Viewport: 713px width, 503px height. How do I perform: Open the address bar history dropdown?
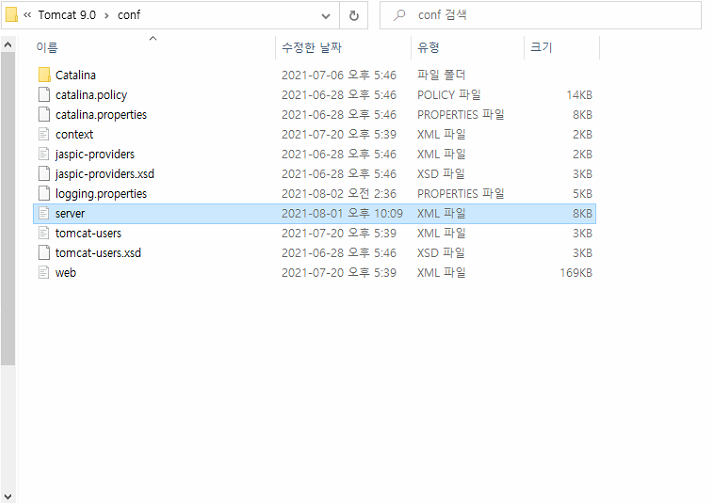pos(326,16)
